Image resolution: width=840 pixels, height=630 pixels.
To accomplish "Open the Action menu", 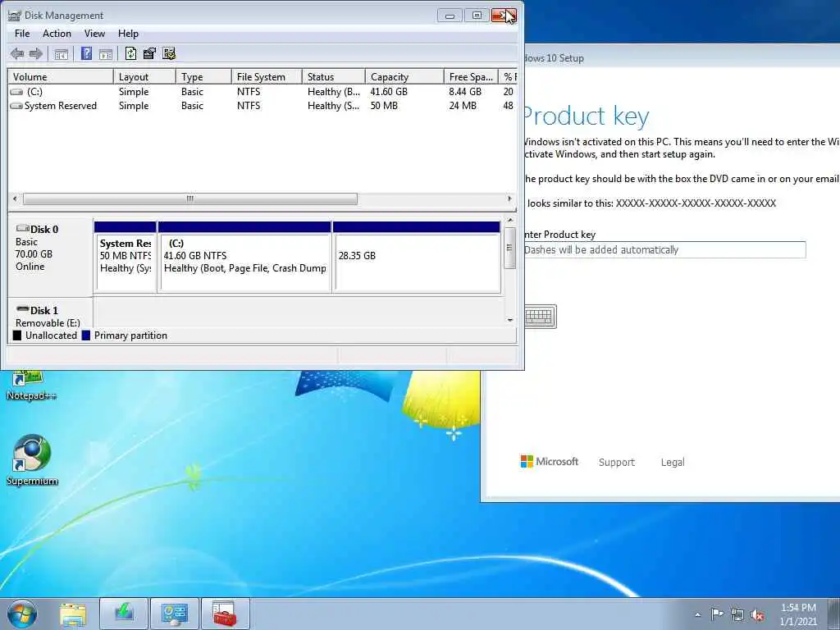I will pos(57,34).
